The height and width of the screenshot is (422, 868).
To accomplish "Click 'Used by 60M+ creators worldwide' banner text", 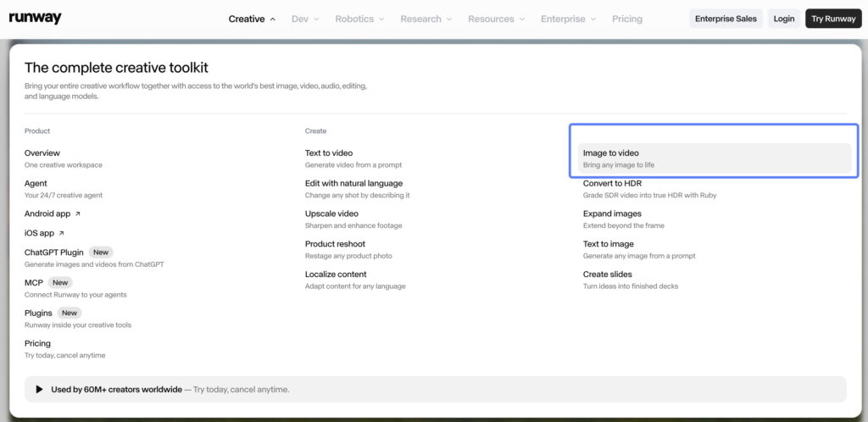I will tap(117, 390).
